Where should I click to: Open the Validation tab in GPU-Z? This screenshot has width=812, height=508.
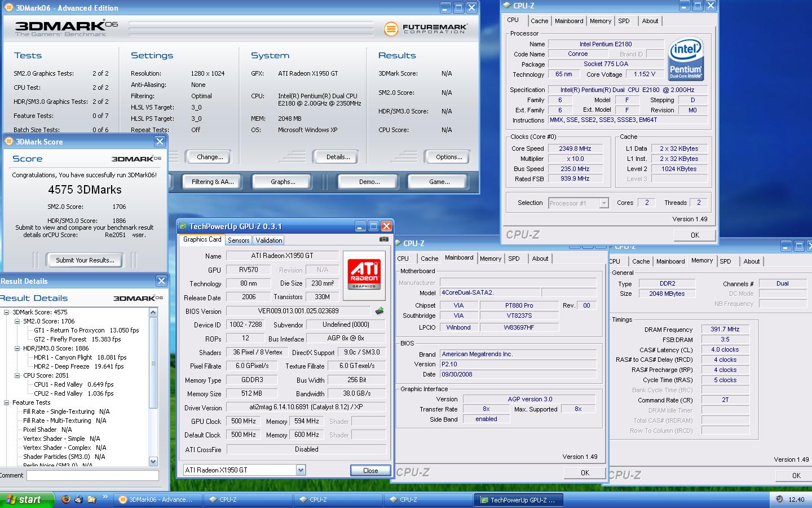coord(269,240)
